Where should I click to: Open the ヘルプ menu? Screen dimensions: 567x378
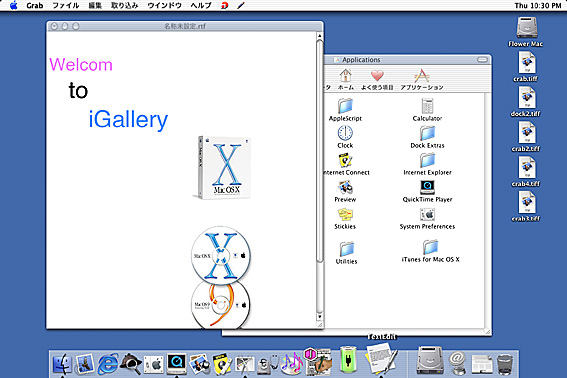click(x=201, y=5)
